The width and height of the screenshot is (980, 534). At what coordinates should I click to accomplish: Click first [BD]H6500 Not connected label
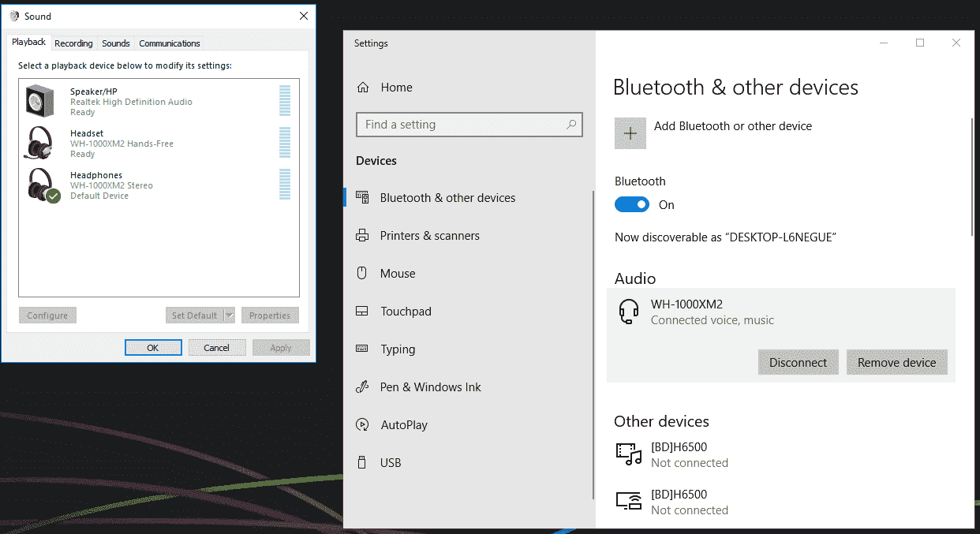[690, 463]
